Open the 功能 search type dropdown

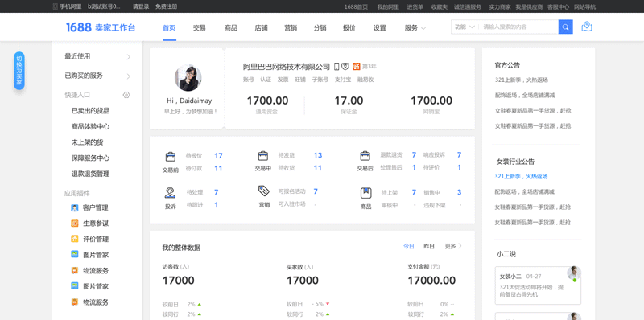point(464,27)
